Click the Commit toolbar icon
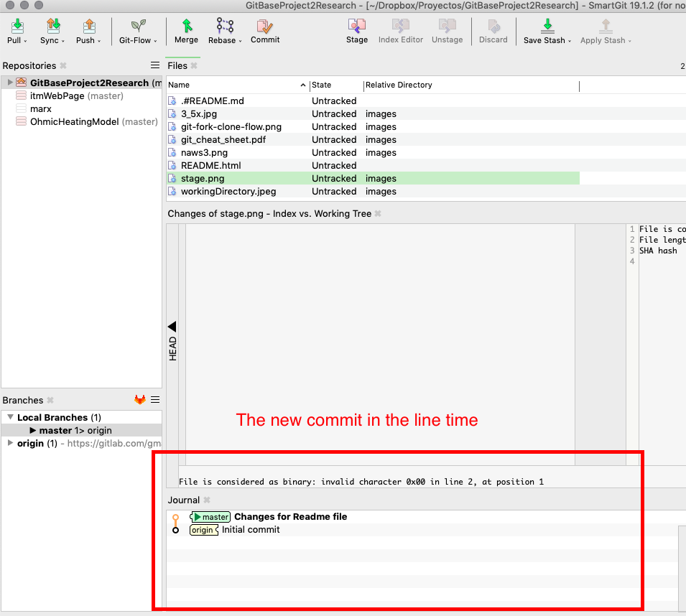Viewport: 686px width, 616px height. click(265, 27)
